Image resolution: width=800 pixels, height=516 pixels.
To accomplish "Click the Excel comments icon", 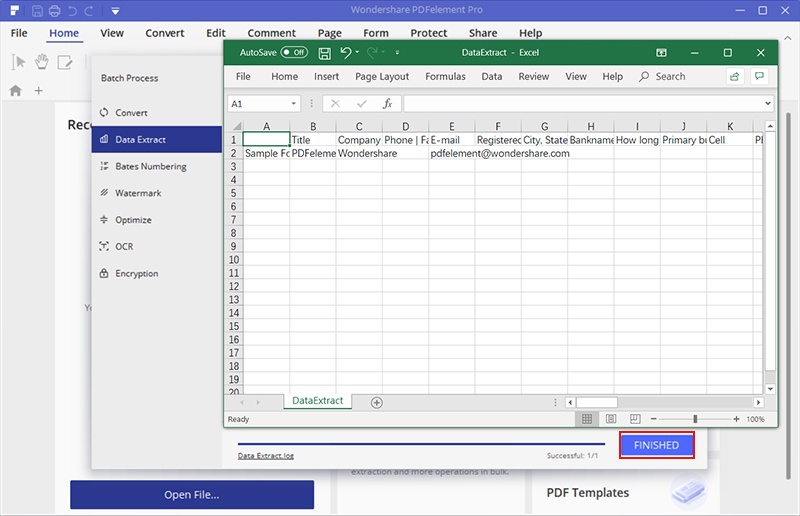I will tap(759, 77).
